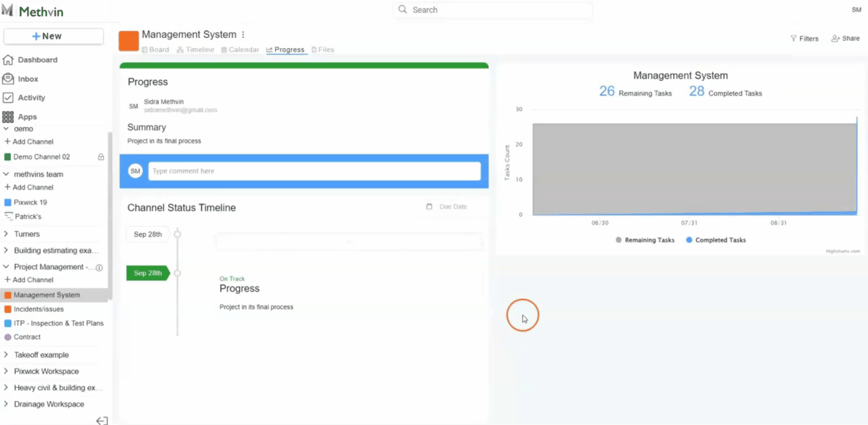This screenshot has width=868, height=425.
Task: Open the Dashboard home icon
Action: [8, 60]
